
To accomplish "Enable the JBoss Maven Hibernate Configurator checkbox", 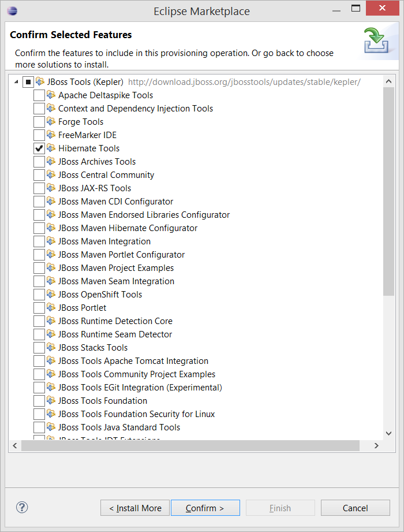I will click(x=39, y=228).
